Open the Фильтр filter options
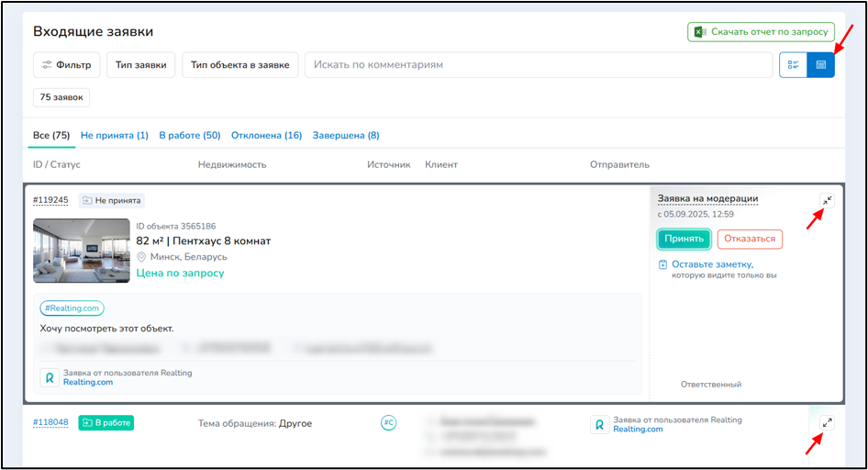The image size is (868, 470). click(67, 65)
